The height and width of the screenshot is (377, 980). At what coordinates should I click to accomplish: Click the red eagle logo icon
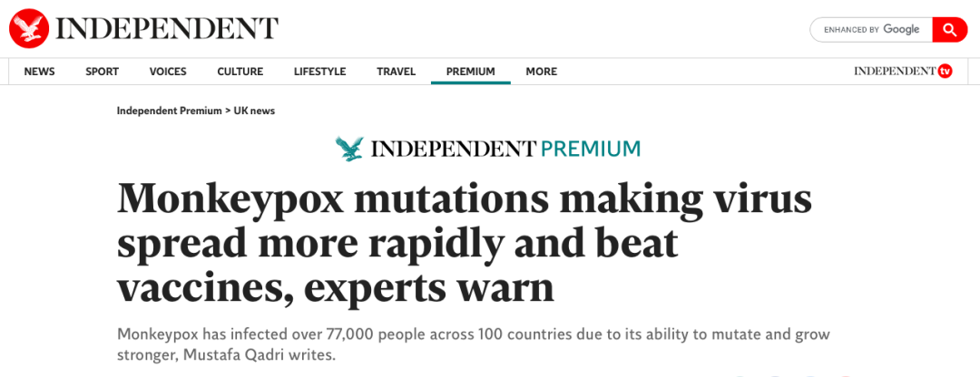(29, 29)
